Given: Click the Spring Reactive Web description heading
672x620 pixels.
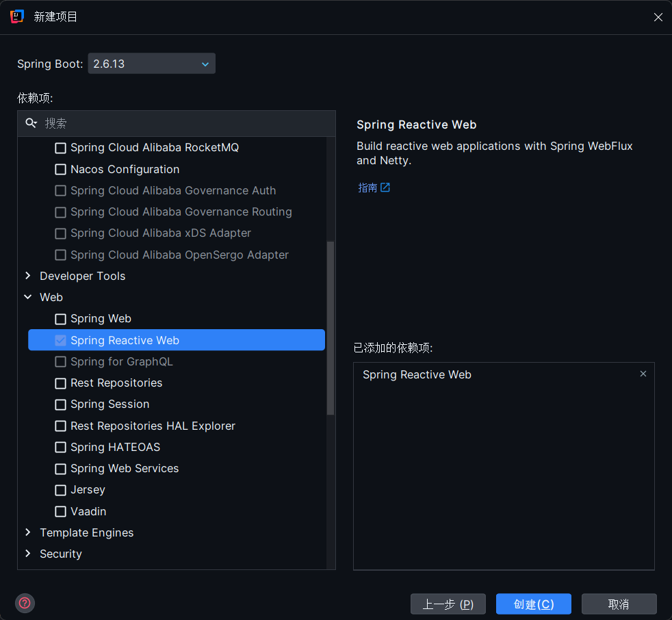Looking at the screenshot, I should [417, 125].
